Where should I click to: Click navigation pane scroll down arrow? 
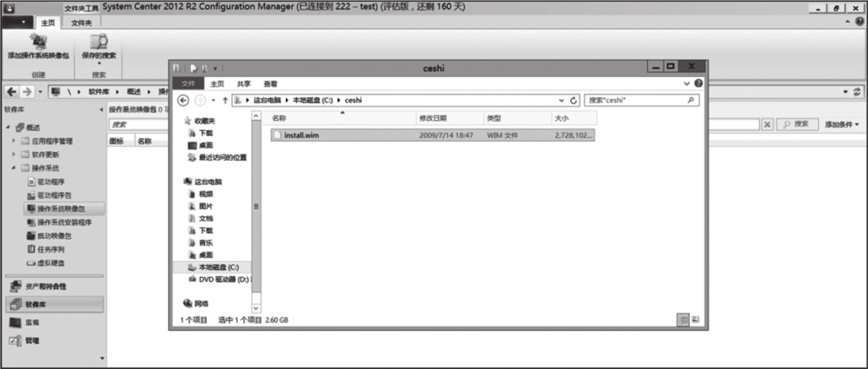tap(256, 308)
